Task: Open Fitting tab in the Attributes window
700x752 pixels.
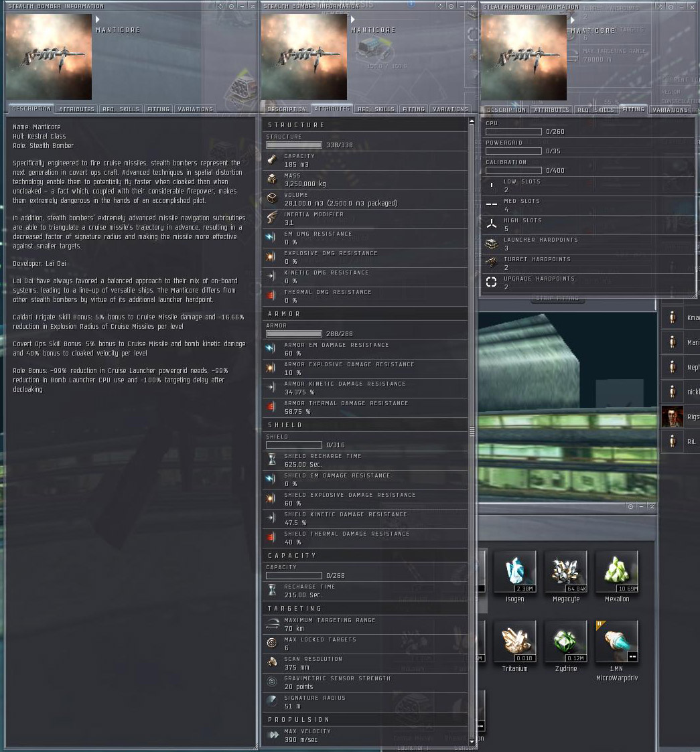Action: click(x=413, y=109)
